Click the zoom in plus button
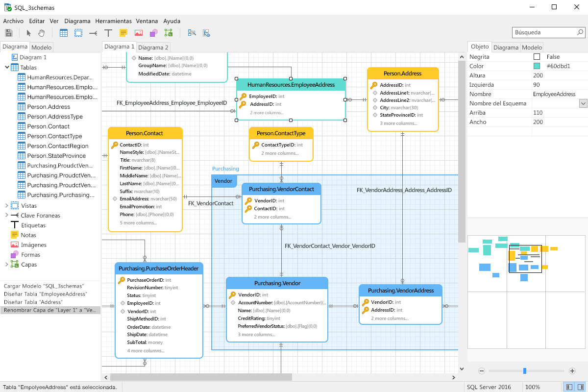 click(572, 371)
